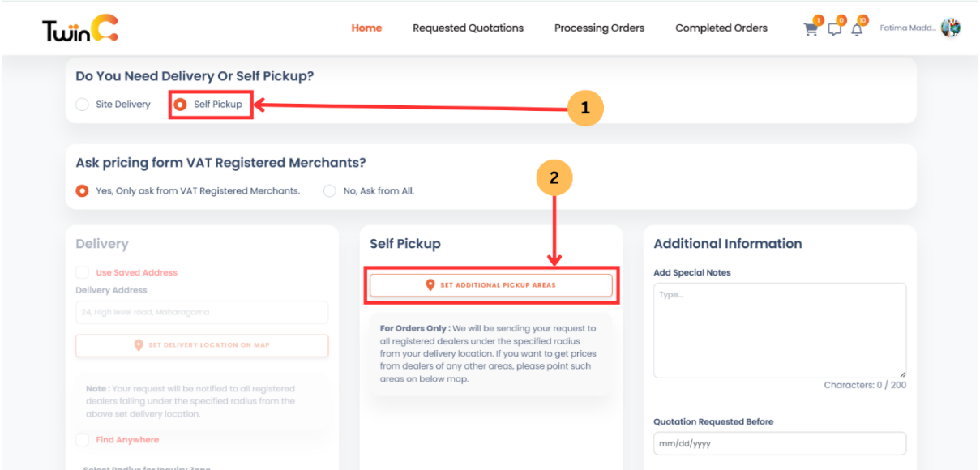Choose No, Ask from All option
This screenshot has width=980, height=470.
[330, 190]
